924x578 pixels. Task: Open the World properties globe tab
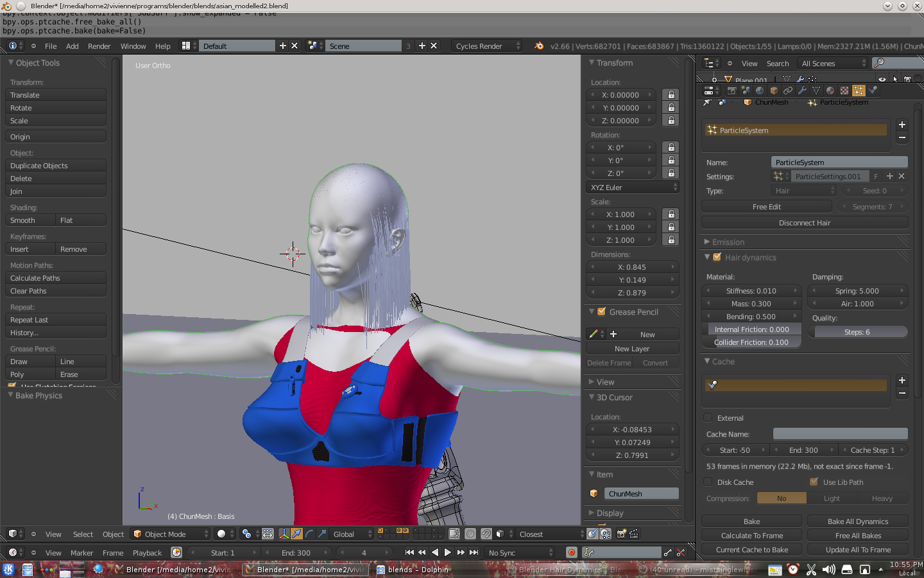pyautogui.click(x=760, y=91)
